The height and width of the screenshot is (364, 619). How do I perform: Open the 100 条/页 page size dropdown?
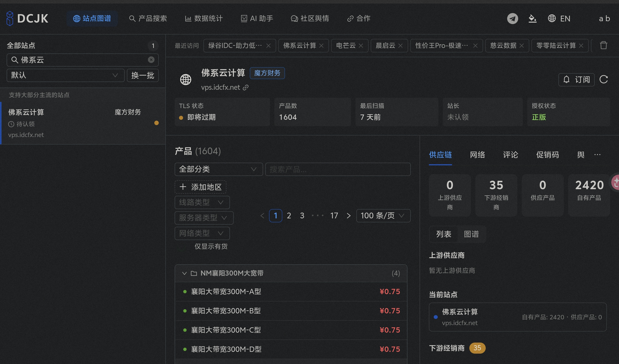[383, 216]
